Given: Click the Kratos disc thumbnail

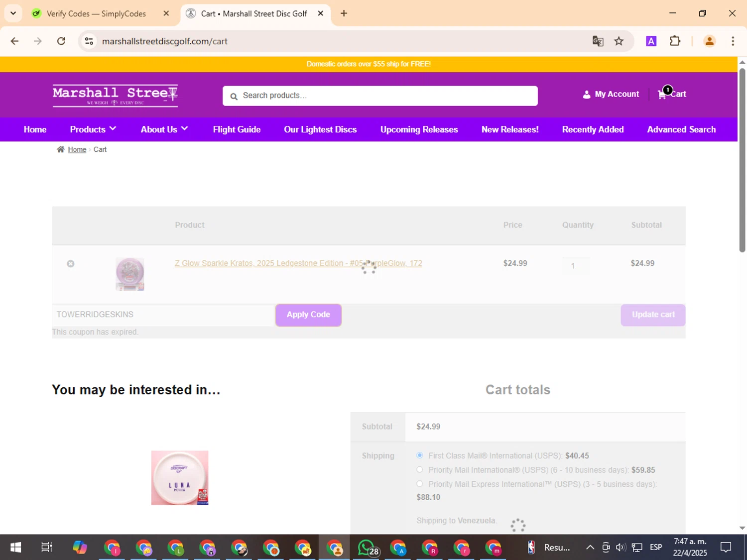Looking at the screenshot, I should [130, 274].
